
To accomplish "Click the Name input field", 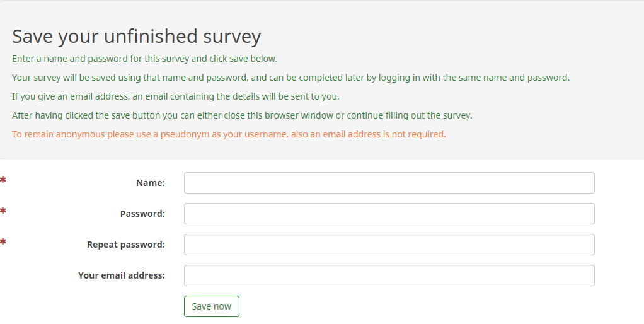I will coord(389,183).
